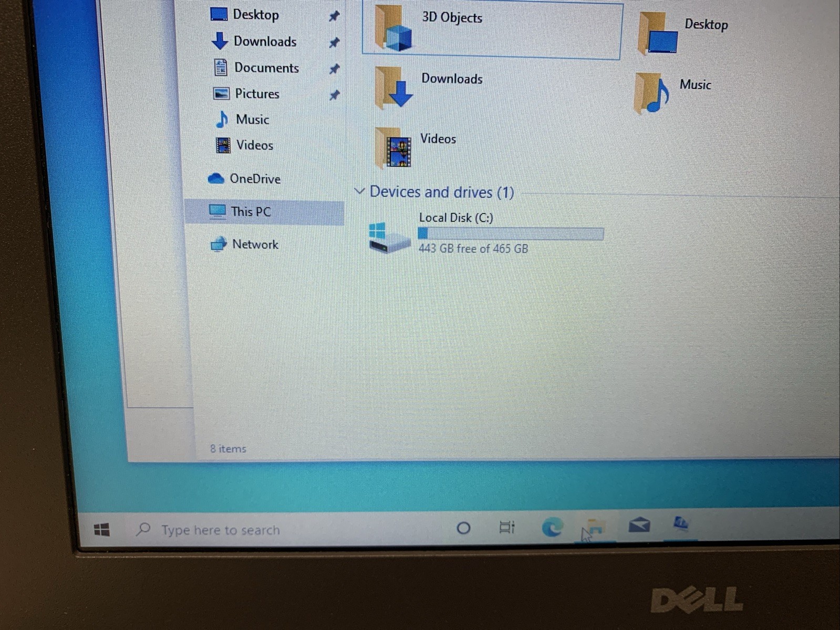Select the 3D Objects folder icon
The height and width of the screenshot is (630, 840).
click(393, 29)
